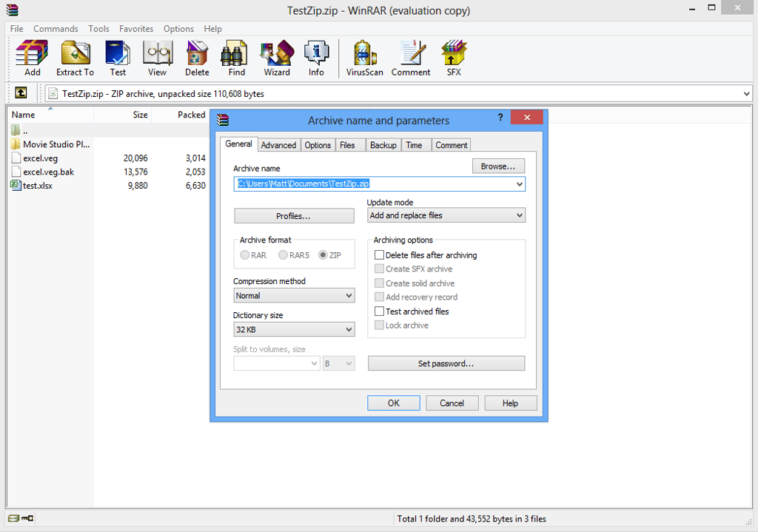Select the excel.veg file icon

click(x=16, y=158)
